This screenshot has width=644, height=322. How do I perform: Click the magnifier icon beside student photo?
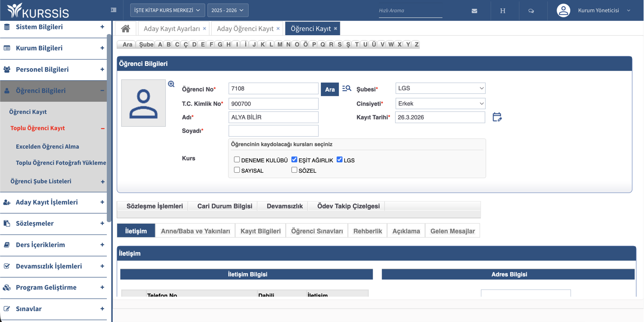(171, 84)
